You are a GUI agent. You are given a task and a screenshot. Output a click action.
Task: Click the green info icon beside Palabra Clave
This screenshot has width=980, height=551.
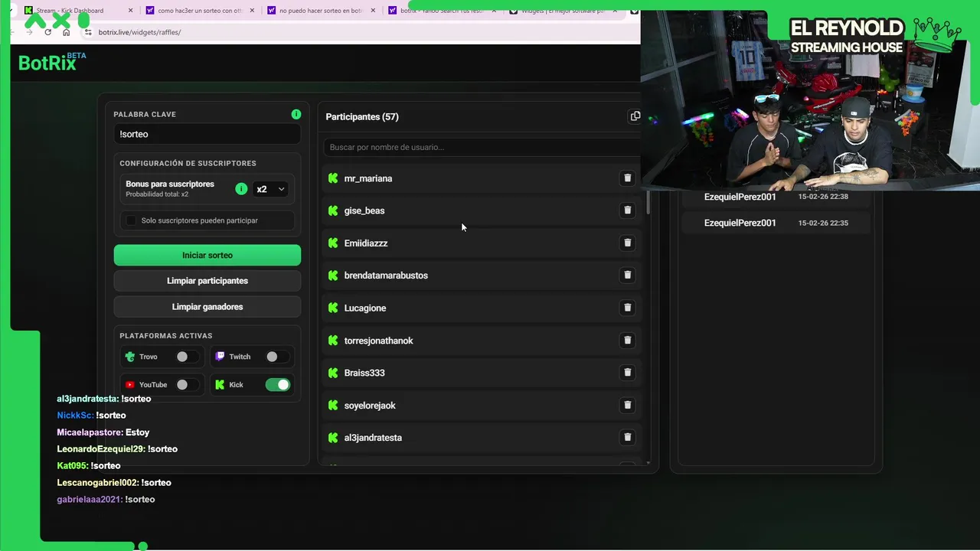point(296,114)
